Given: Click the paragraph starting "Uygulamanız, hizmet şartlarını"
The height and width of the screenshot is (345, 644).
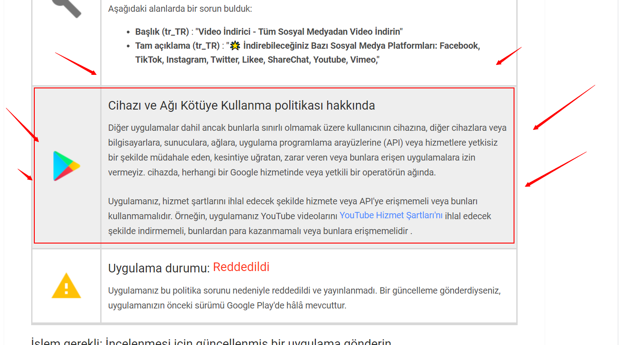Looking at the screenshot, I should tap(300, 216).
